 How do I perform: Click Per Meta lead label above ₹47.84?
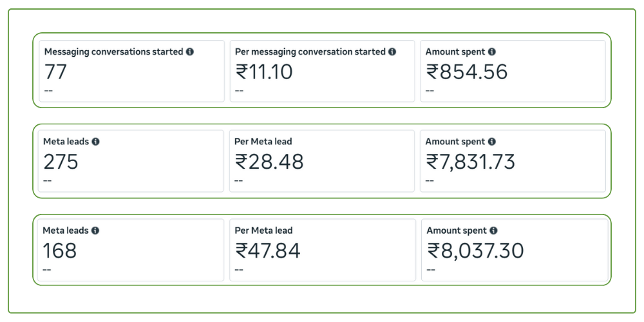[263, 231]
